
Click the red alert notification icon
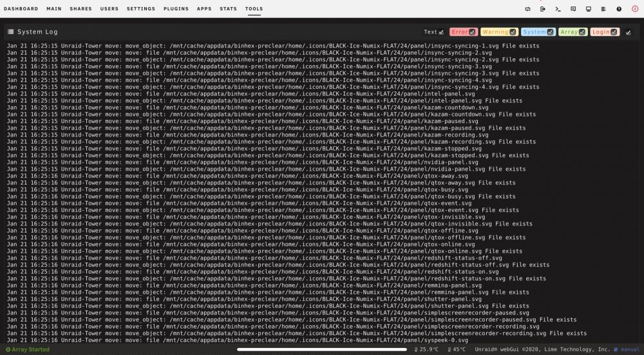(635, 8)
